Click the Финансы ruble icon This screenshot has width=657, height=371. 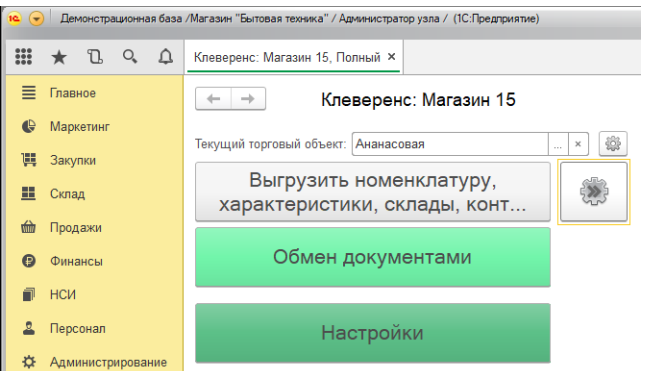[x=28, y=261]
